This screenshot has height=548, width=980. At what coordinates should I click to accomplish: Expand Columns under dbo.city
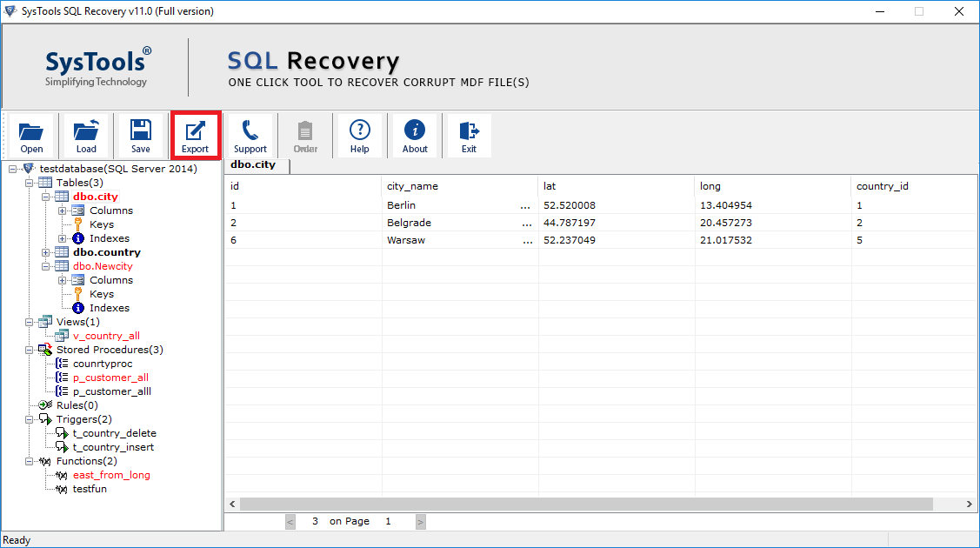[62, 211]
